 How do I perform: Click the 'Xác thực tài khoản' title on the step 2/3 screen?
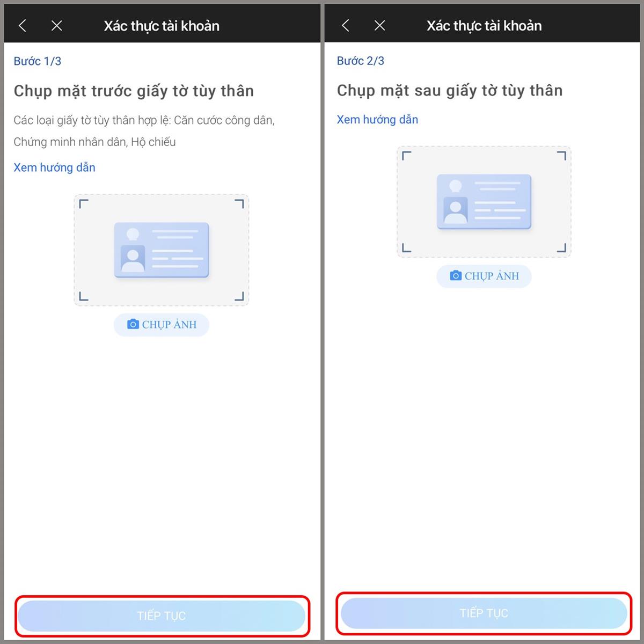pos(484,26)
